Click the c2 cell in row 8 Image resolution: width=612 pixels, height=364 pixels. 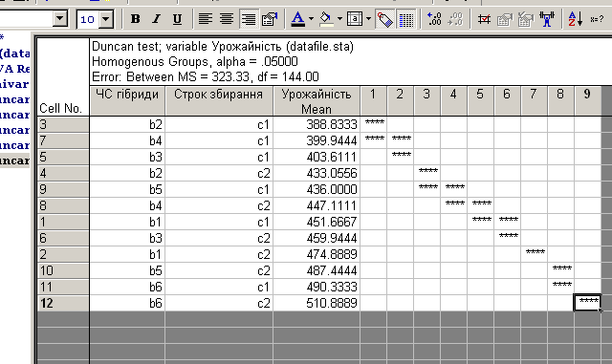point(219,205)
